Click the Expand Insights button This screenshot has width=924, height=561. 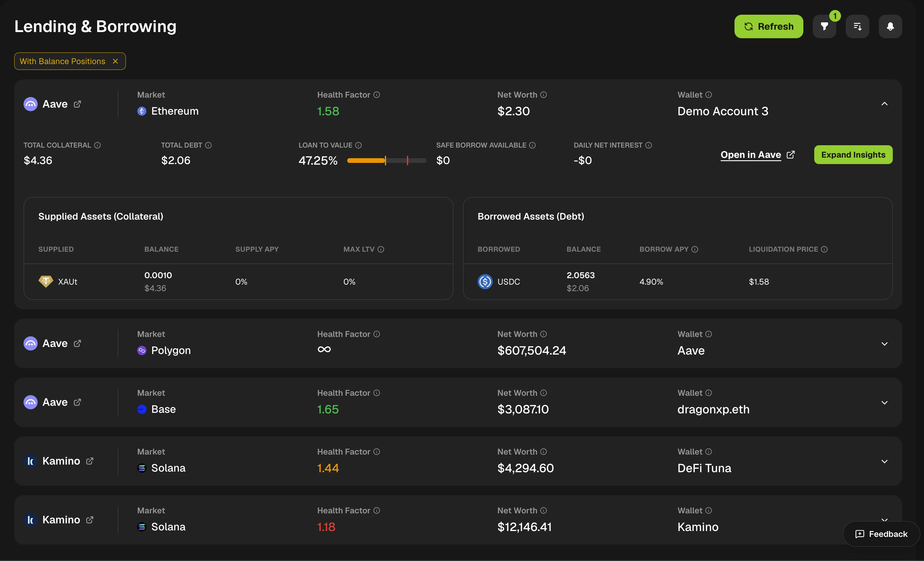853,155
